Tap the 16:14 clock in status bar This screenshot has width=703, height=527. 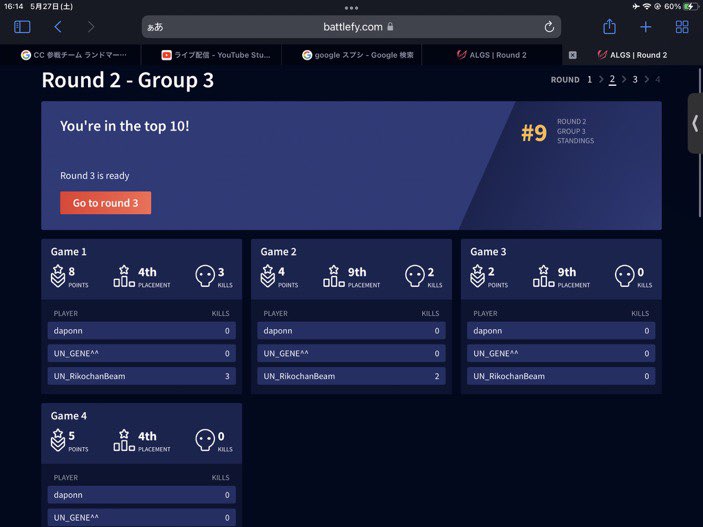tap(13, 6)
